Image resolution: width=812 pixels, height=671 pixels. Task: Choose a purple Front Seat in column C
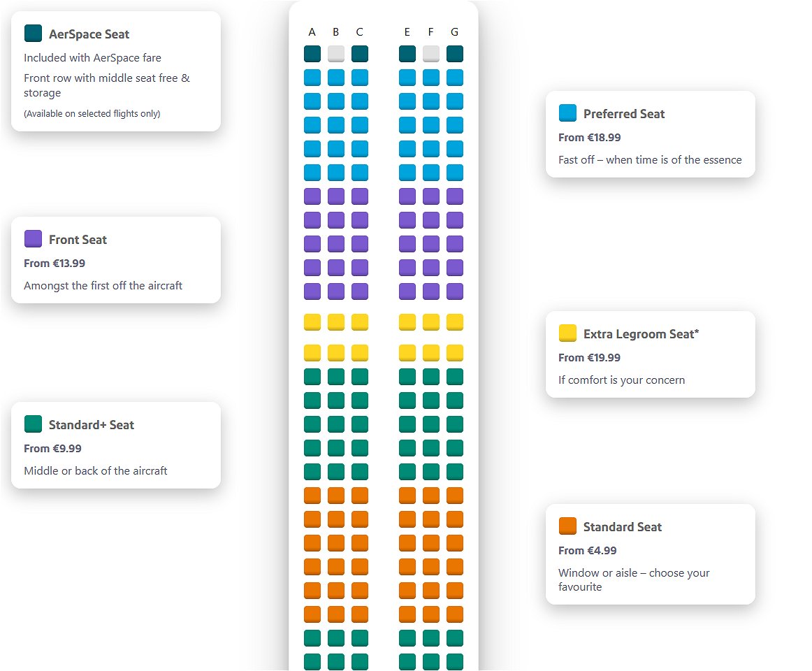click(x=359, y=220)
